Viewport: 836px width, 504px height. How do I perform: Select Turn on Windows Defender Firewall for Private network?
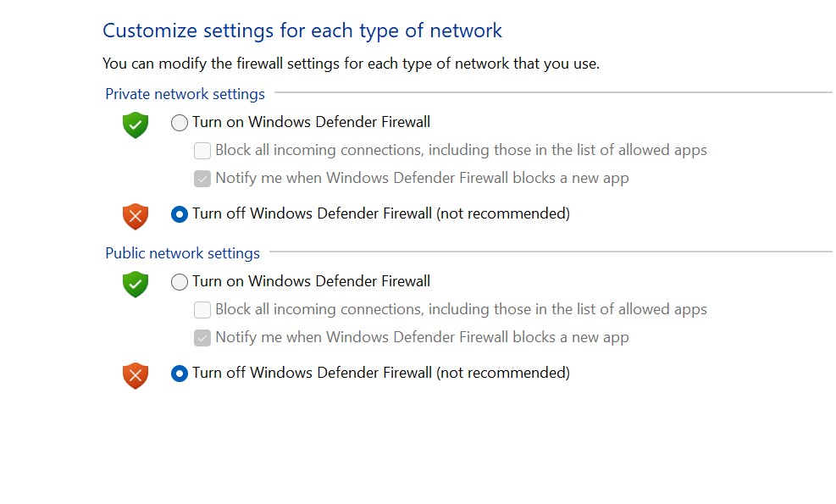coord(180,123)
